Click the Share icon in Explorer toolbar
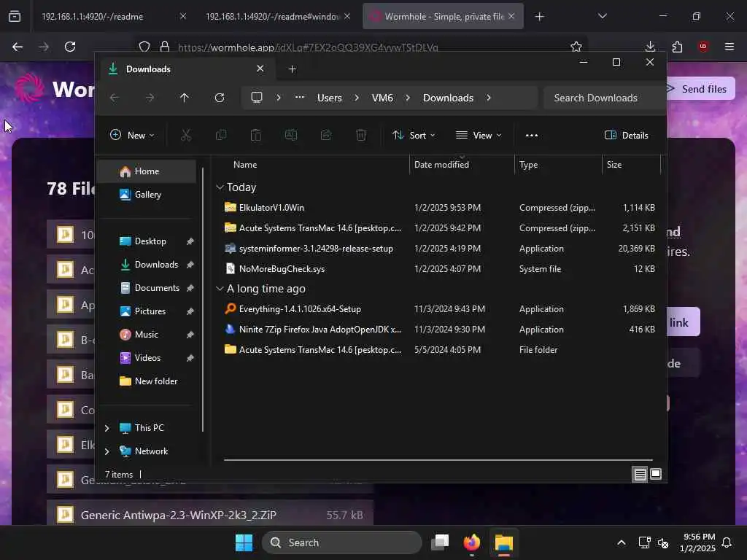Viewport: 747px width, 560px height. coord(326,135)
